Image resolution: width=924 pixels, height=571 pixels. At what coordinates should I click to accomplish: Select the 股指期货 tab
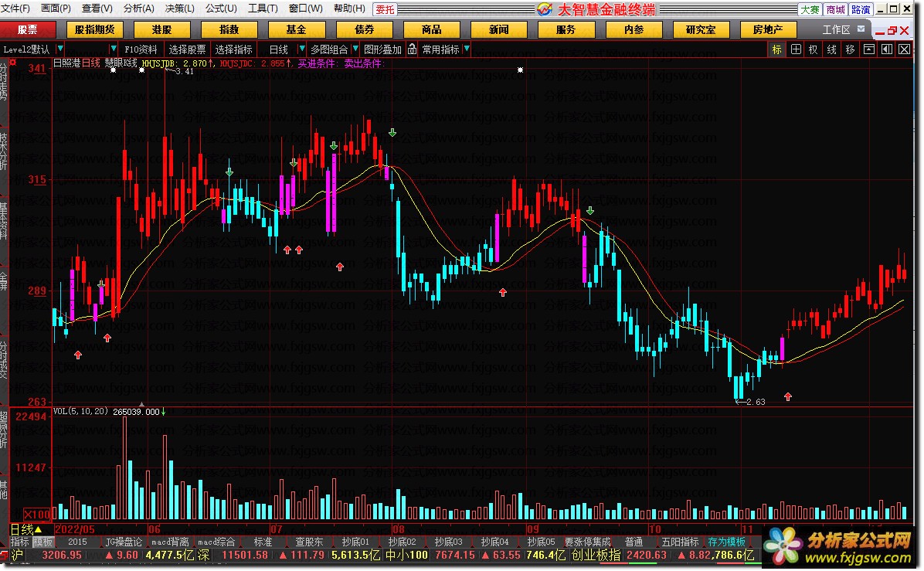(x=95, y=29)
